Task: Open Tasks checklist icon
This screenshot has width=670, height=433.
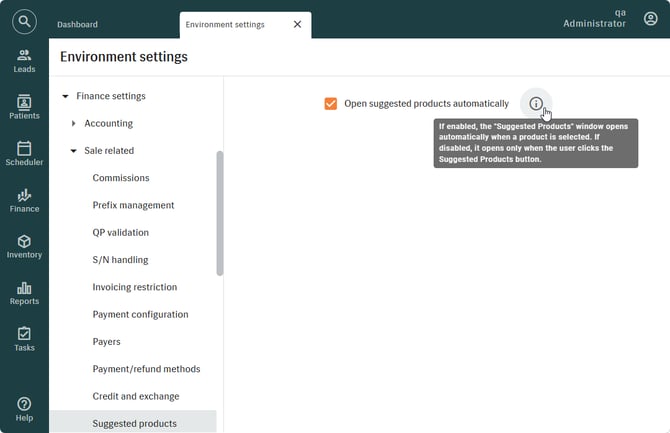Action: pos(24,334)
